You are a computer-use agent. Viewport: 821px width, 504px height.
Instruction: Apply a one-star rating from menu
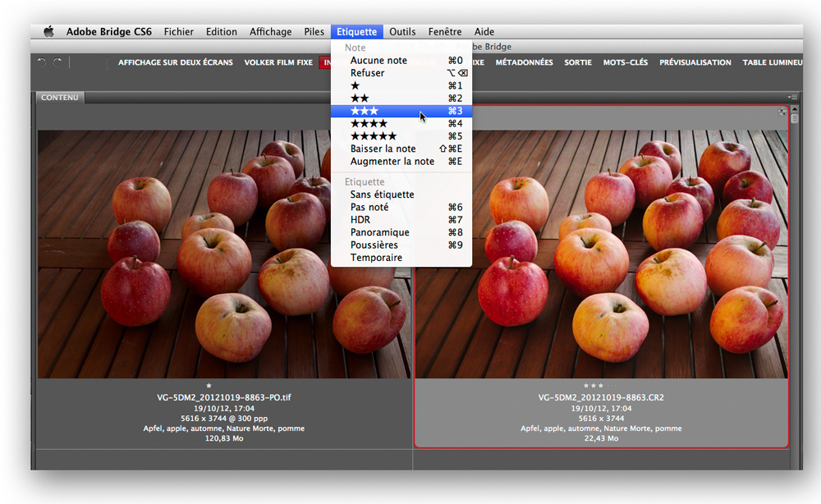pyautogui.click(x=401, y=85)
